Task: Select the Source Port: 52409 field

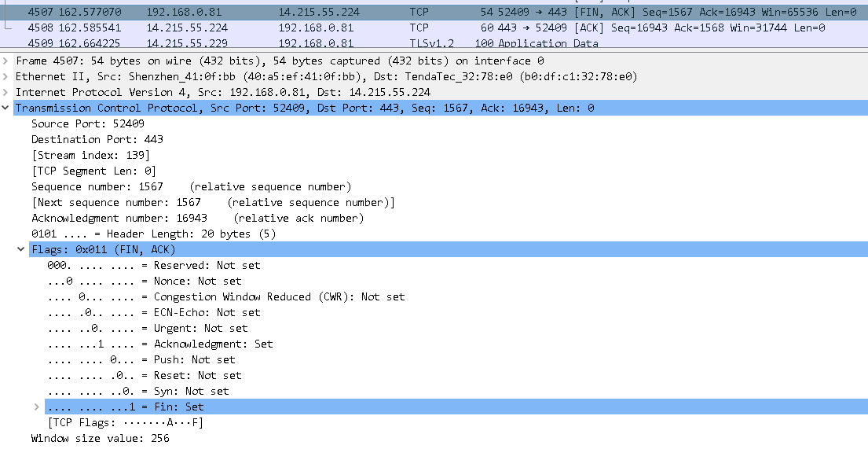Action: pyautogui.click(x=88, y=123)
